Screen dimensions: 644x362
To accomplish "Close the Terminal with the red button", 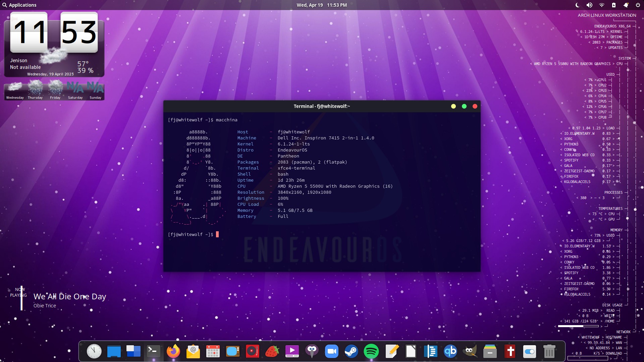I will pos(475,106).
